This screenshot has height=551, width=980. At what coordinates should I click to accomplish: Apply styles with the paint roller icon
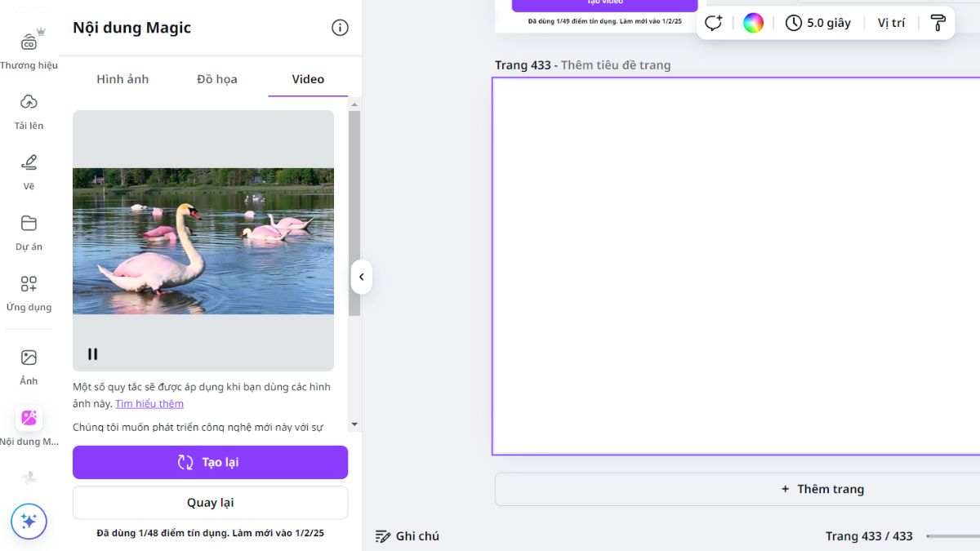938,22
